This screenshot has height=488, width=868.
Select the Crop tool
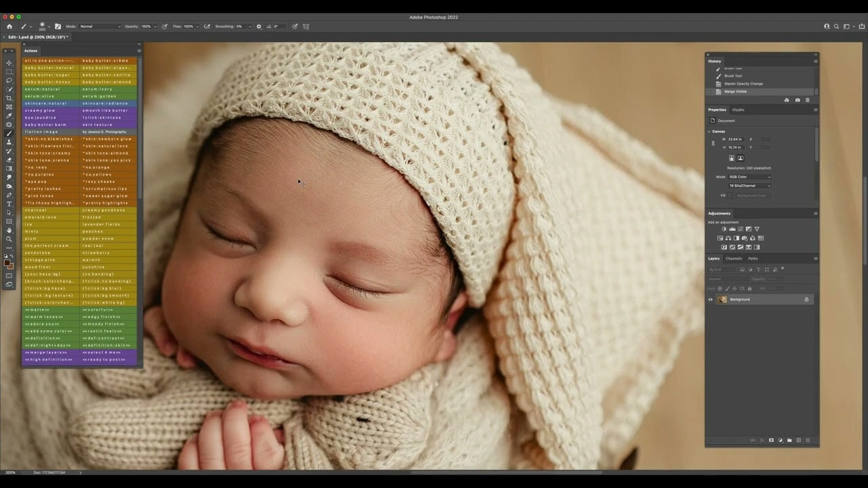point(9,98)
